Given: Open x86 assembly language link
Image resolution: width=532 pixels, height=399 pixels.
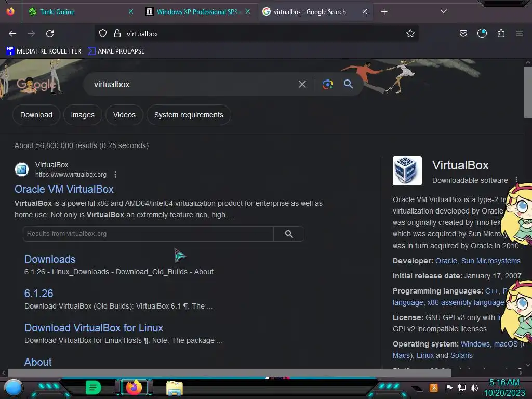Looking at the screenshot, I should click(x=465, y=303).
